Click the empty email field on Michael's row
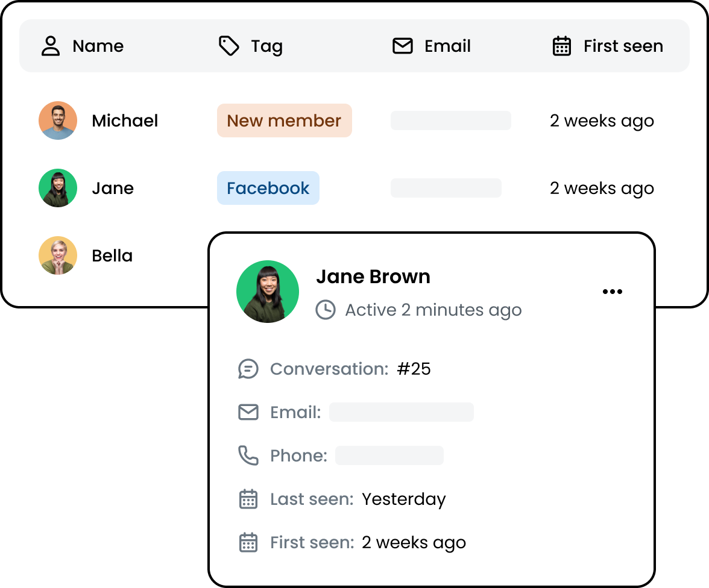The height and width of the screenshot is (588, 709). [x=450, y=120]
